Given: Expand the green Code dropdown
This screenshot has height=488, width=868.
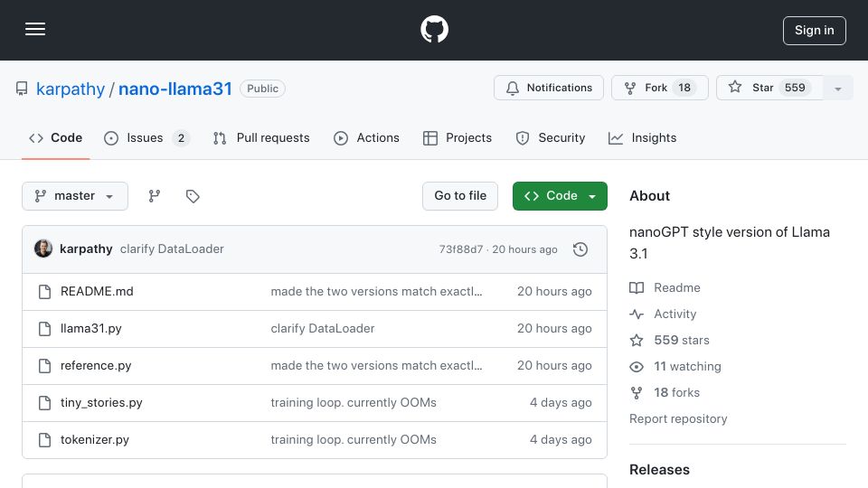Looking at the screenshot, I should point(560,196).
